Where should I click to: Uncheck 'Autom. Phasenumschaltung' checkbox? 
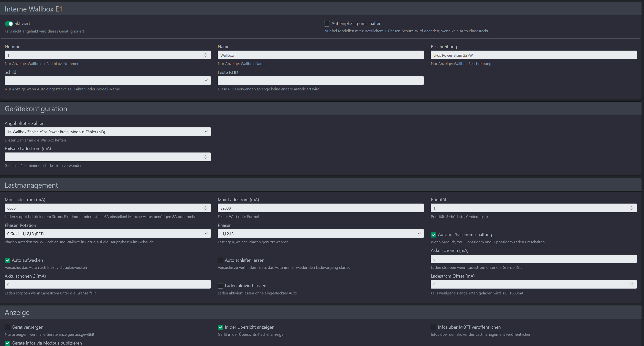[x=433, y=235]
